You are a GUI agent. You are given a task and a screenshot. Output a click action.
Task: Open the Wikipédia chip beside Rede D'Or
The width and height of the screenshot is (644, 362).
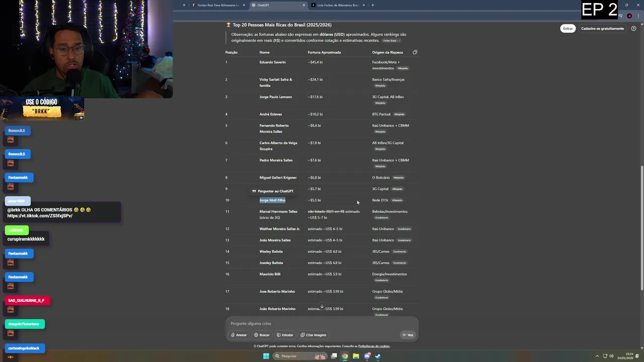pos(397,200)
